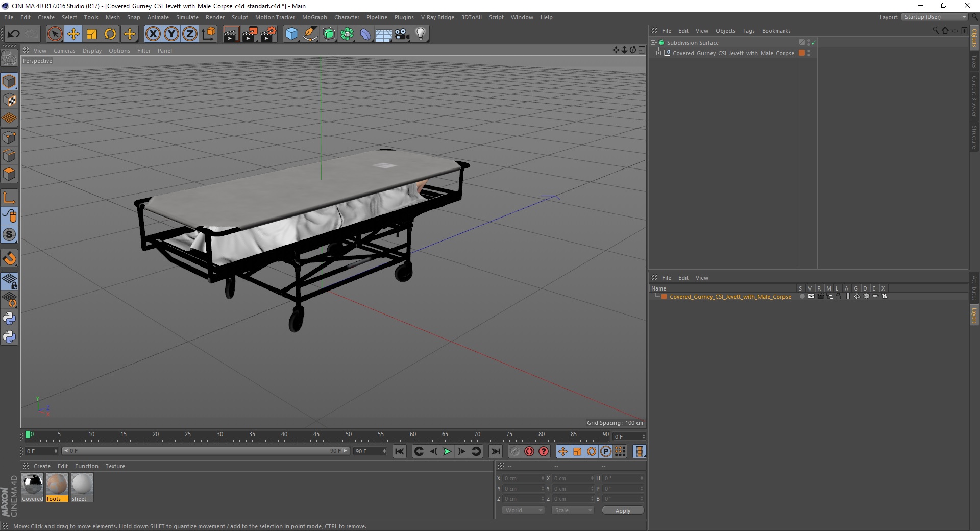Open Render to Picture Viewer icon
This screenshot has height=531, width=980.
pos(250,34)
